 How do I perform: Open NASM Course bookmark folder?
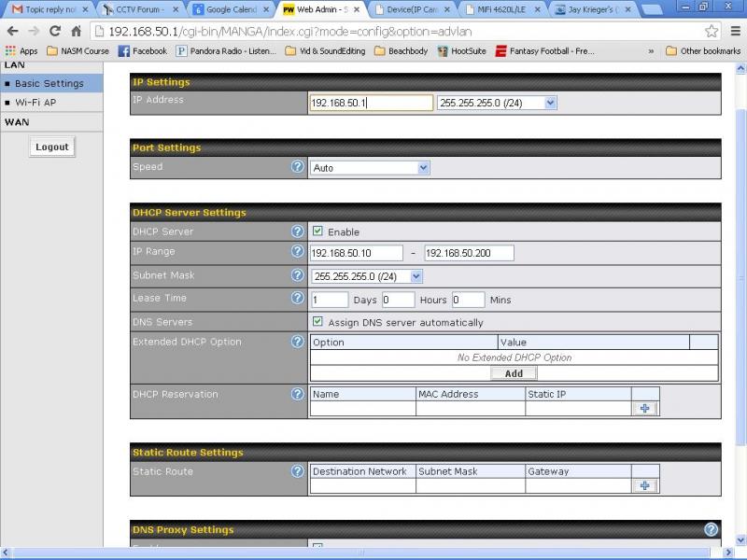point(78,51)
